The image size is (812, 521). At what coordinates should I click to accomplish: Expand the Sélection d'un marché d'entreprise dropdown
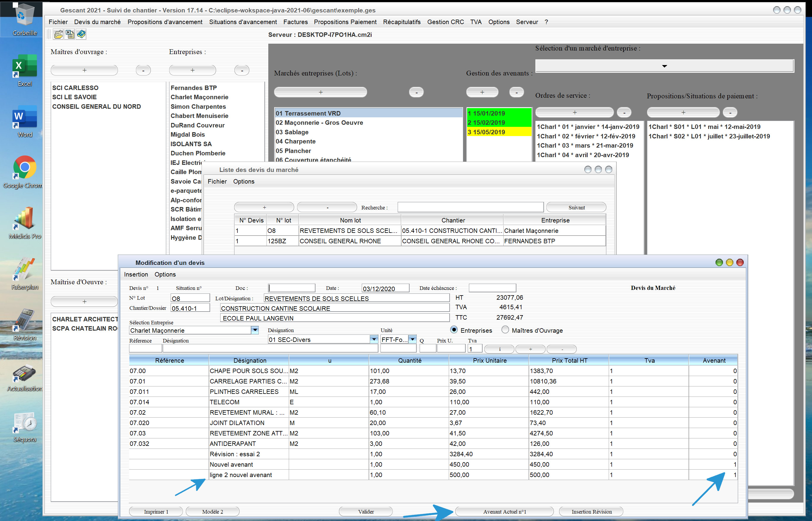point(664,66)
